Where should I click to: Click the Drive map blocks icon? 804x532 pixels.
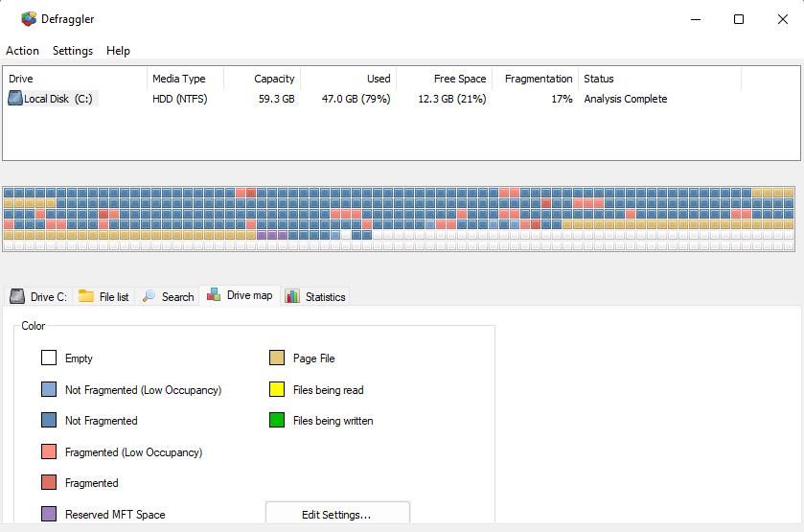click(x=214, y=294)
